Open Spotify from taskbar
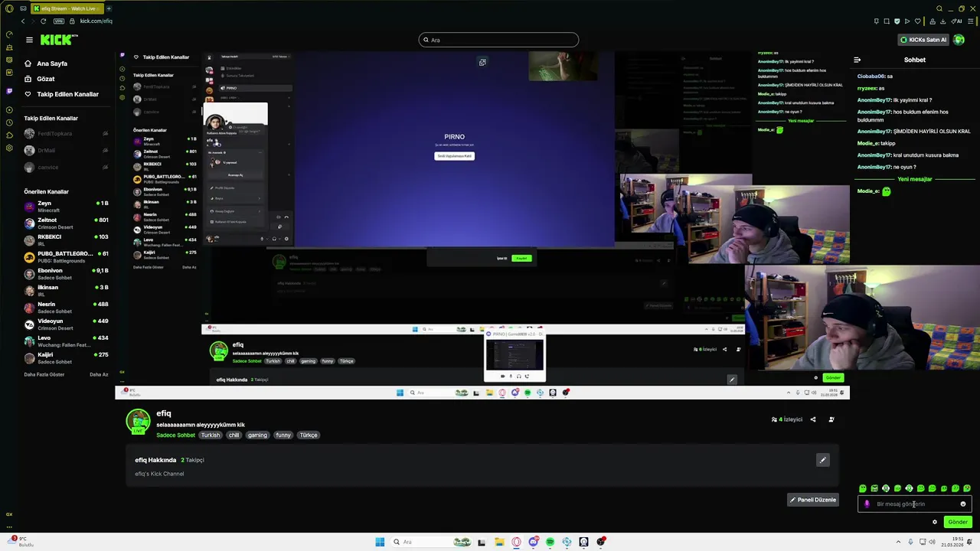The image size is (980, 551). click(550, 542)
